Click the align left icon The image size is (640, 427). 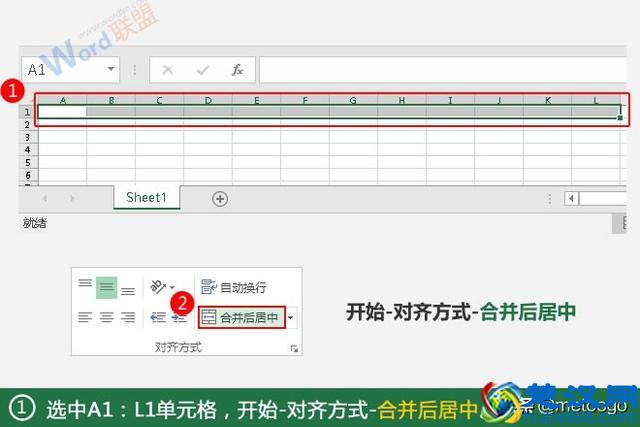point(85,317)
